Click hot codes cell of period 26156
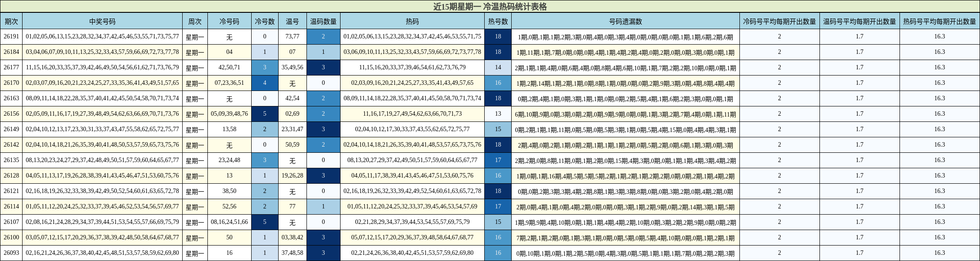This screenshot has height=261, width=980. [412, 114]
